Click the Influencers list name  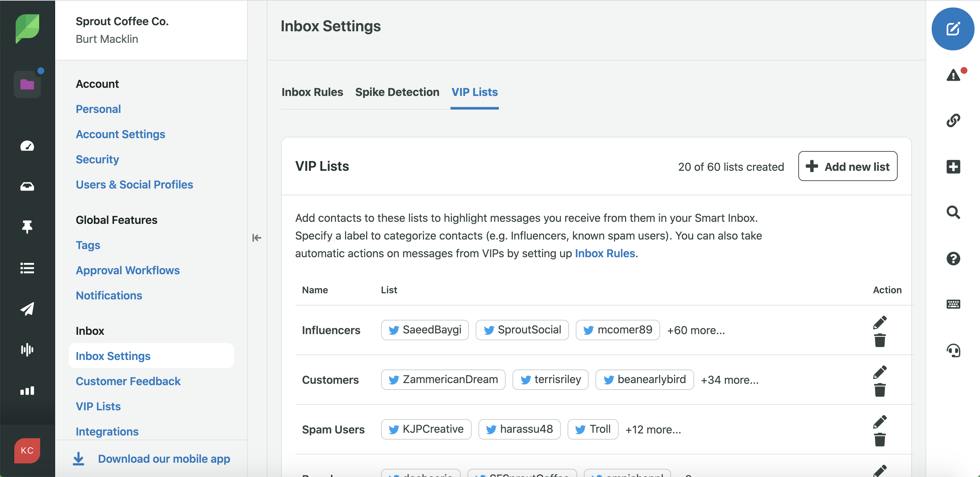331,331
